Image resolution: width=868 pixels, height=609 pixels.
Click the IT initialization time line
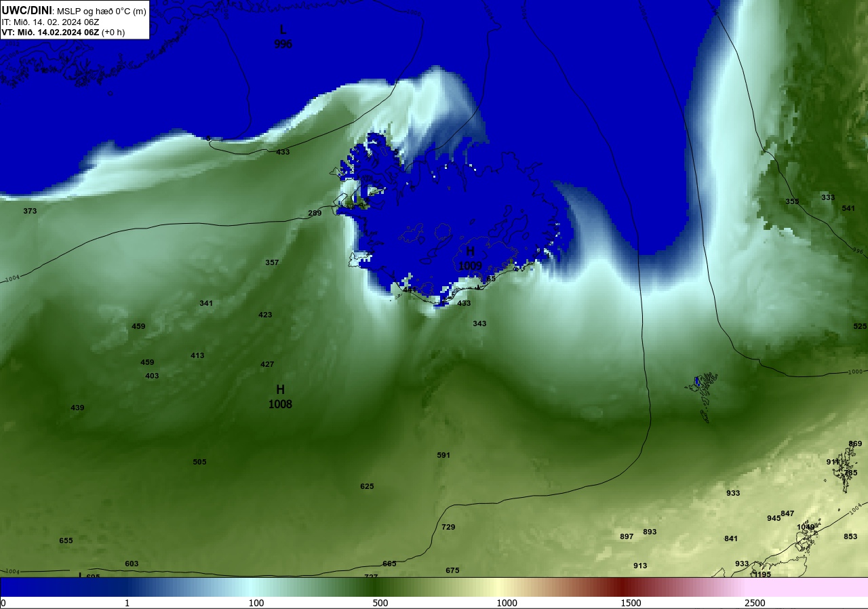50,22
